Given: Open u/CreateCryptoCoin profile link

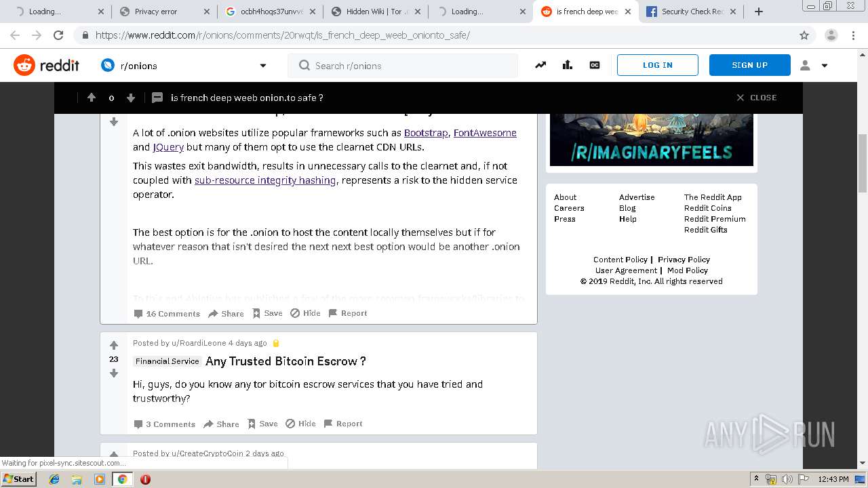Looking at the screenshot, I should [x=207, y=453].
